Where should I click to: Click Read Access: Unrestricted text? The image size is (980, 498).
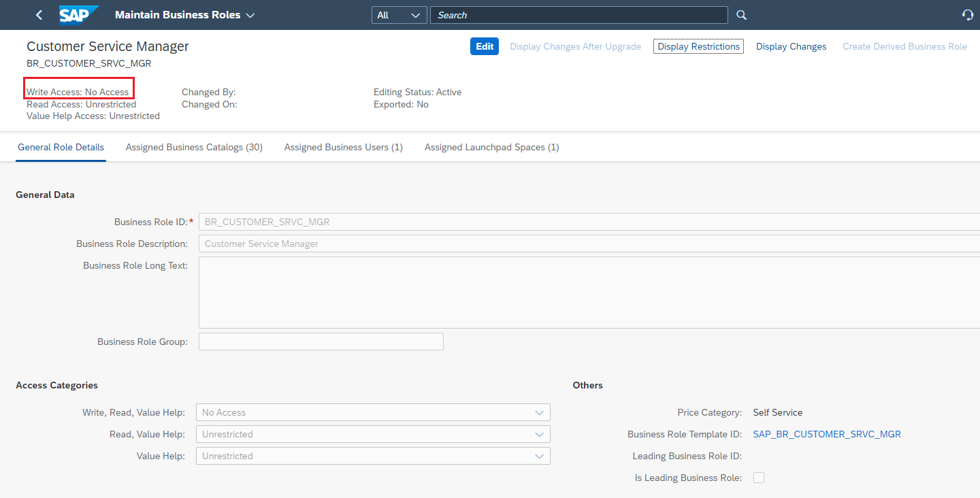click(x=82, y=104)
